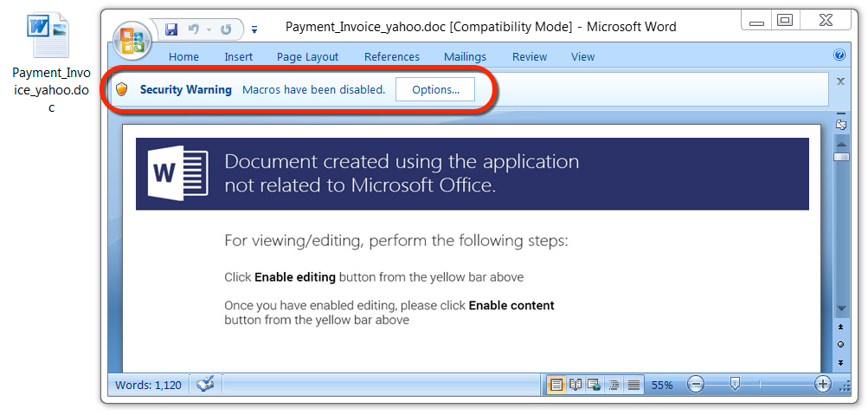Click the zoom slider handle
868x415 pixels.
click(x=735, y=384)
